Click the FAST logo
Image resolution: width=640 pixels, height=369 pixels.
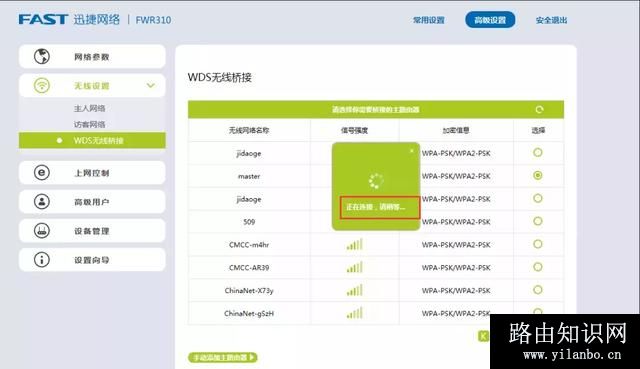[x=43, y=19]
